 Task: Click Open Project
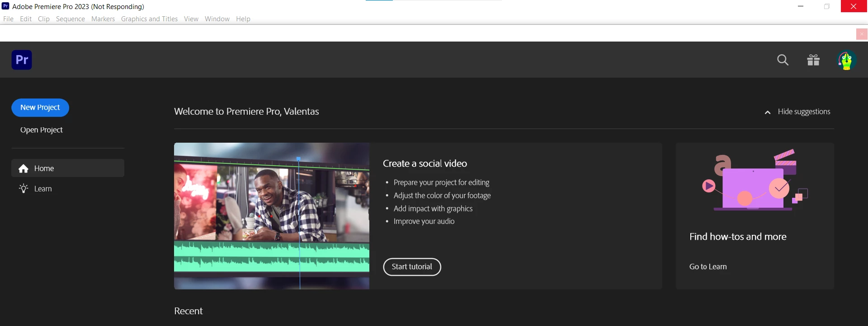pos(42,130)
